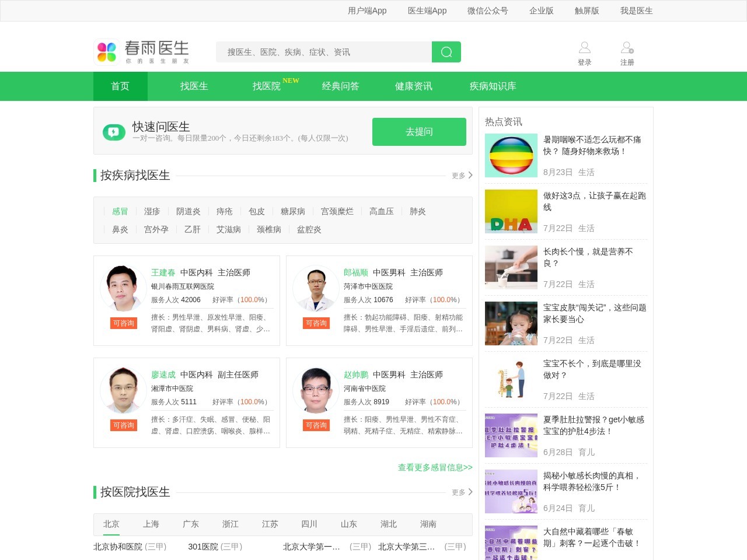Select the 糖尿病 disease filter
Image resolution: width=747 pixels, height=560 pixels.
292,211
